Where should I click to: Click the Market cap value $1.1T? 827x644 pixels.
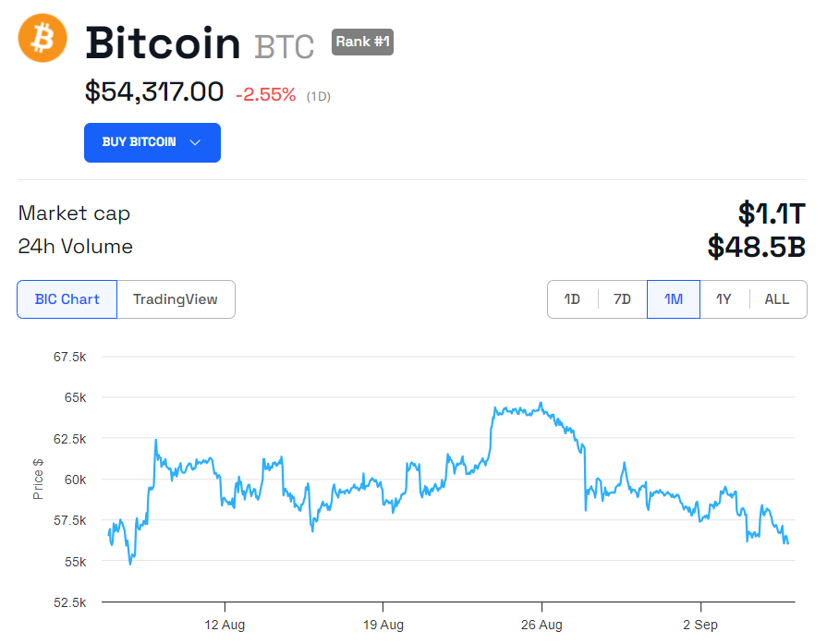771,213
